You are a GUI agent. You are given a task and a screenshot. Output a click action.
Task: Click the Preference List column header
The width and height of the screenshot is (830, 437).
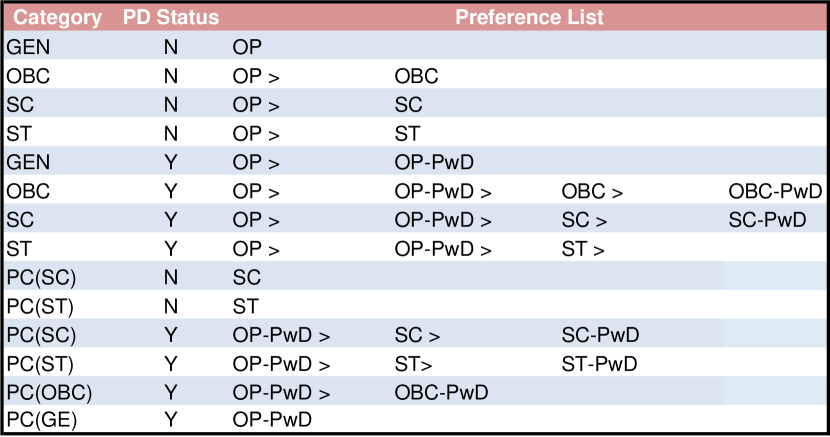pyautogui.click(x=529, y=17)
